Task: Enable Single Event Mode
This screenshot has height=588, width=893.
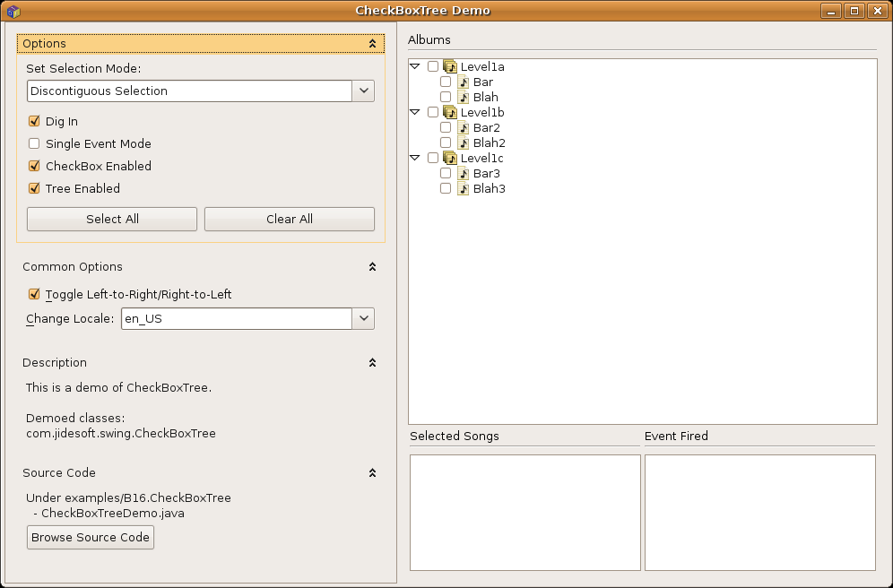Action: point(34,143)
